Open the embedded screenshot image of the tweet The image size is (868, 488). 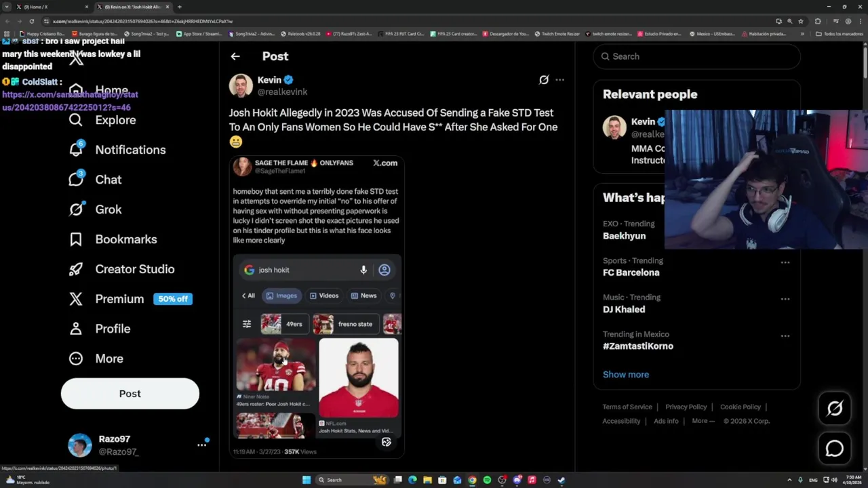[x=317, y=307]
